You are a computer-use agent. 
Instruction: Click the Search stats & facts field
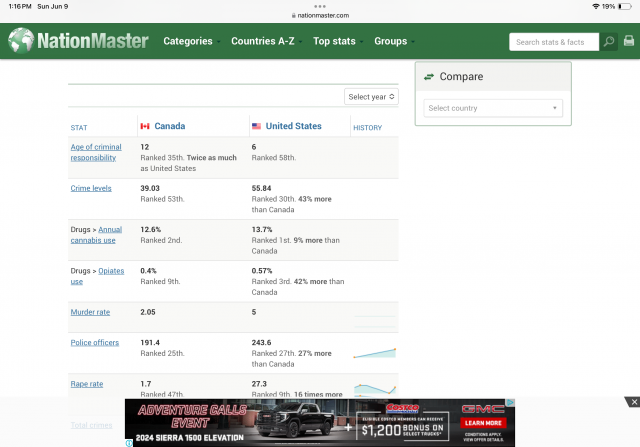(x=553, y=42)
